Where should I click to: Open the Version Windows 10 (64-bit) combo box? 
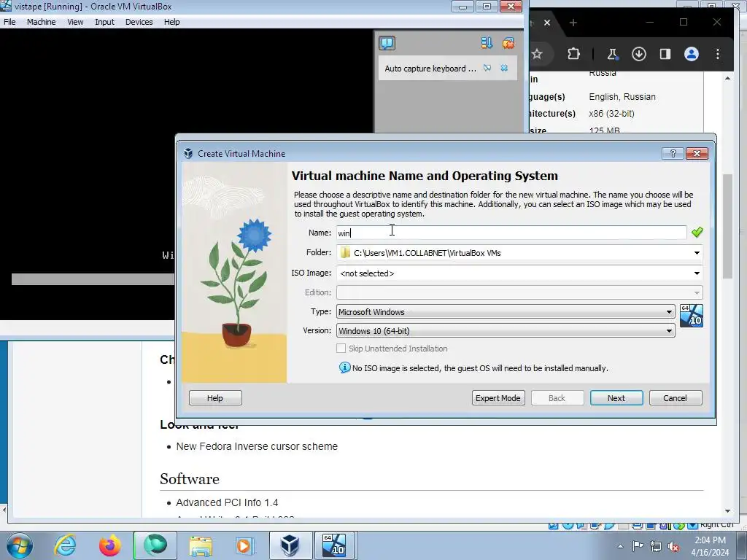(506, 330)
